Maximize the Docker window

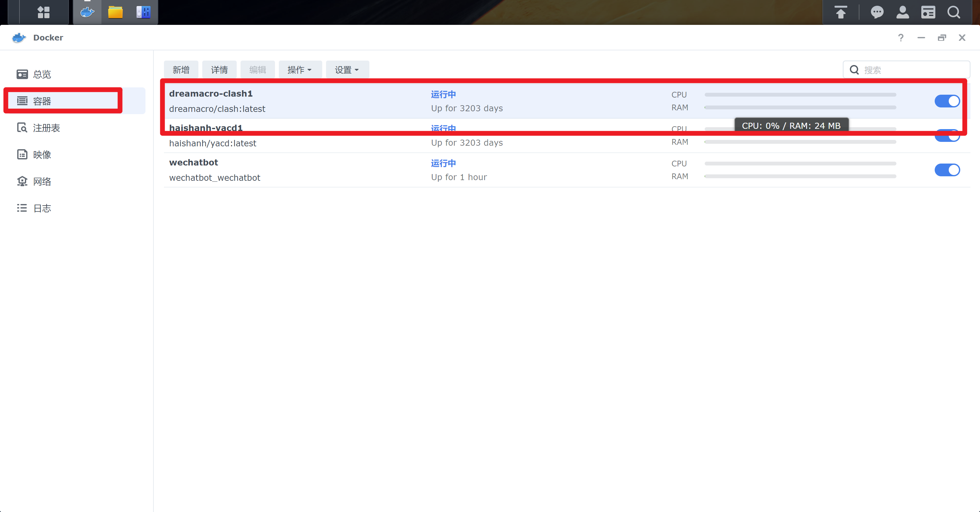[x=942, y=37]
